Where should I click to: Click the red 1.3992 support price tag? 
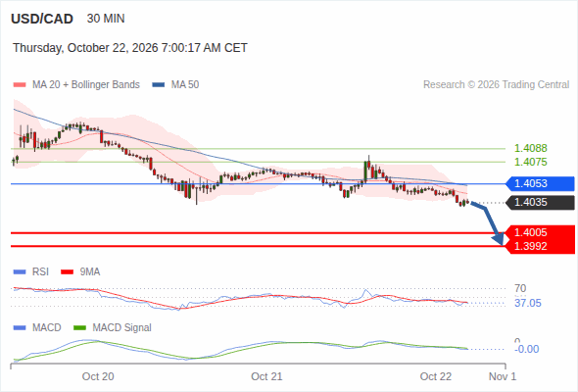click(540, 246)
